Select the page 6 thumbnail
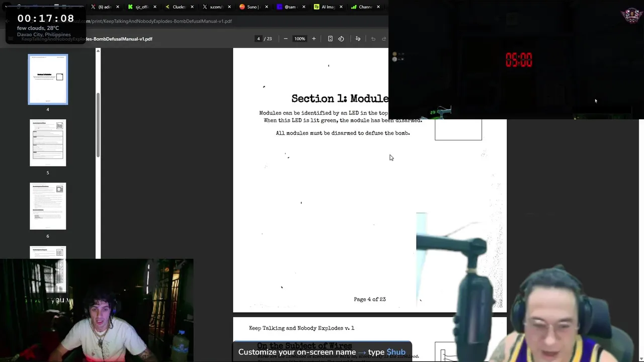 click(48, 206)
